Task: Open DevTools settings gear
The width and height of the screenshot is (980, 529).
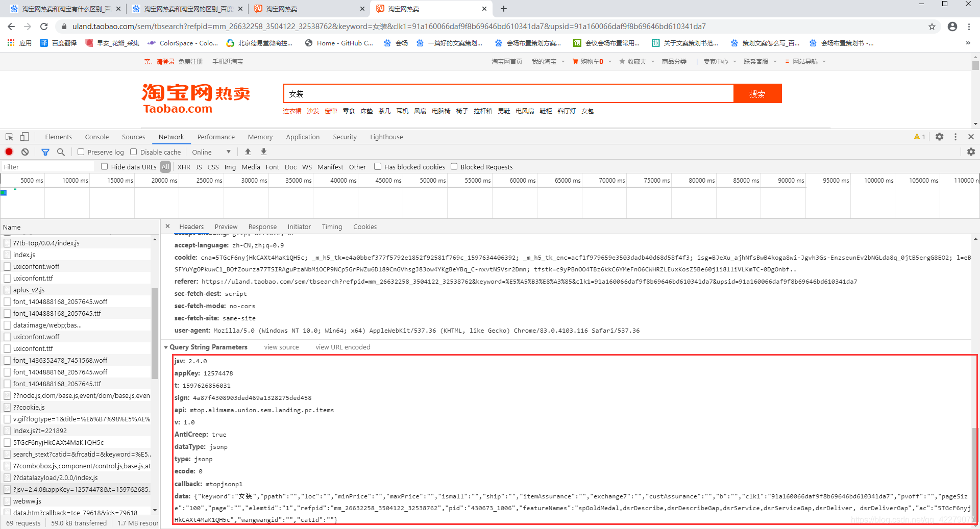Action: tap(940, 137)
